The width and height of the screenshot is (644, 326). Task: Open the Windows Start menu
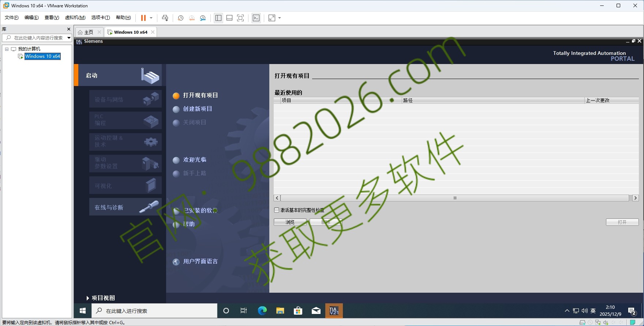point(83,311)
